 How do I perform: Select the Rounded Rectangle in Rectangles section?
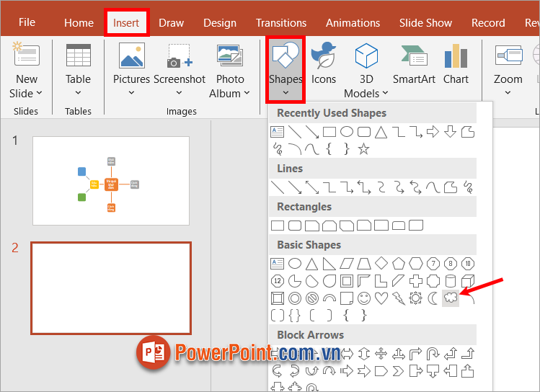point(295,226)
